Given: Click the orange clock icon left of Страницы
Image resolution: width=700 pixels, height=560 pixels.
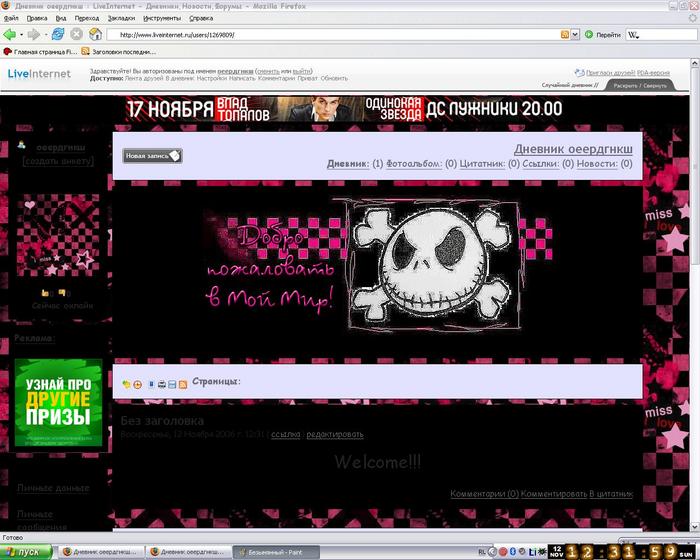Looking at the screenshot, I should [x=138, y=384].
